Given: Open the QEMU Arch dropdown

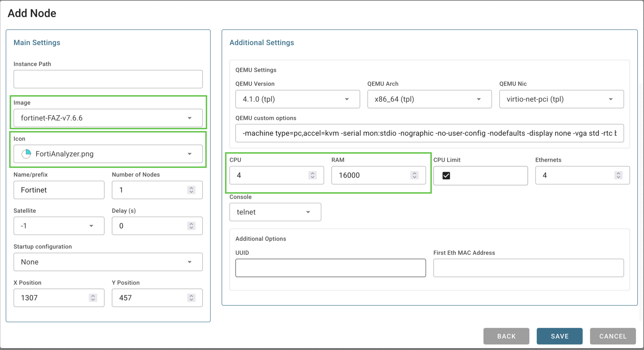Looking at the screenshot, I should click(479, 99).
